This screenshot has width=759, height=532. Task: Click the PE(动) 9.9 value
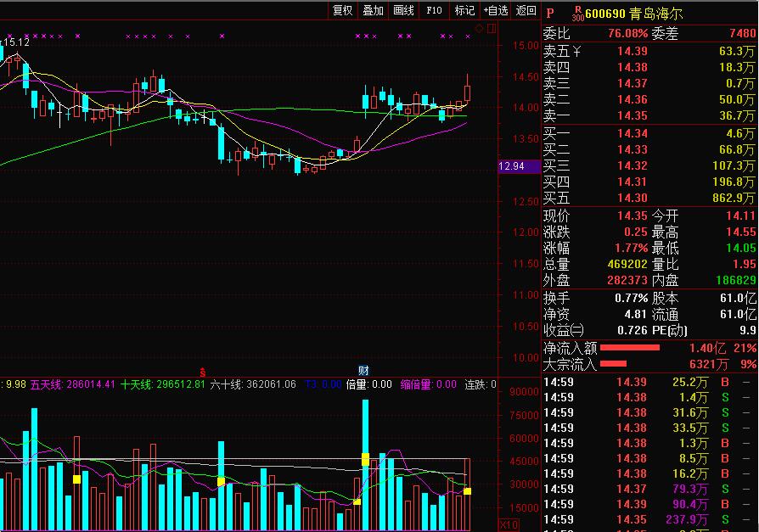(x=747, y=330)
